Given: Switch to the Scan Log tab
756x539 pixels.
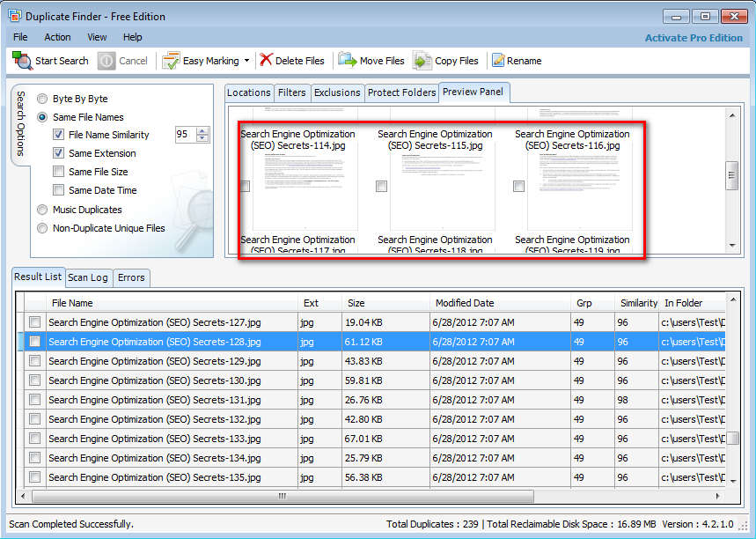Looking at the screenshot, I should coord(87,277).
